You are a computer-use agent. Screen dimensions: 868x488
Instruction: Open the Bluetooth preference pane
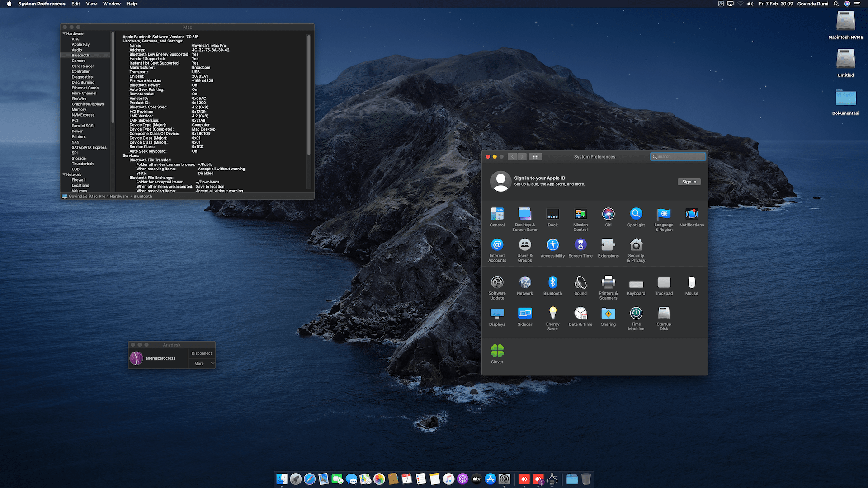(x=552, y=283)
